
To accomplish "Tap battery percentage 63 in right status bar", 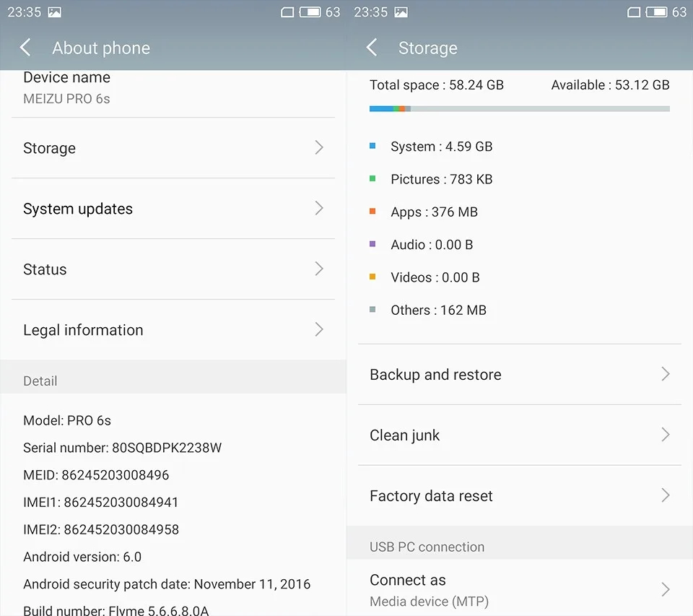I will 679,12.
